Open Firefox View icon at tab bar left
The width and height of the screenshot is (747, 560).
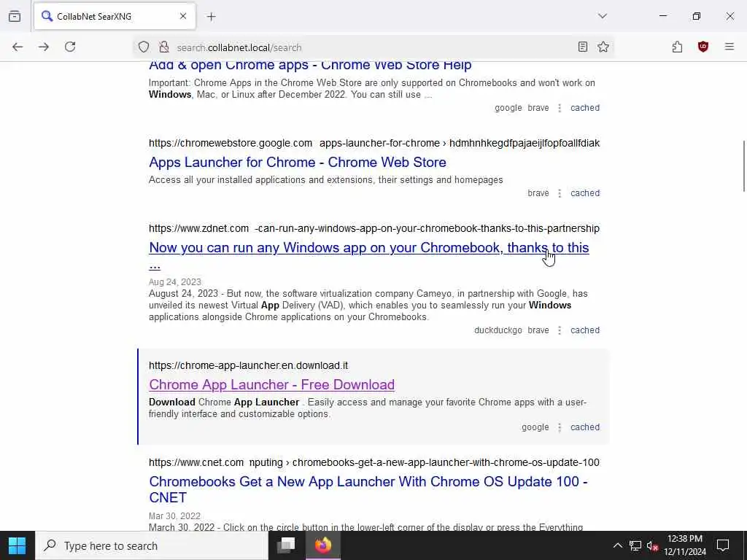pos(15,16)
